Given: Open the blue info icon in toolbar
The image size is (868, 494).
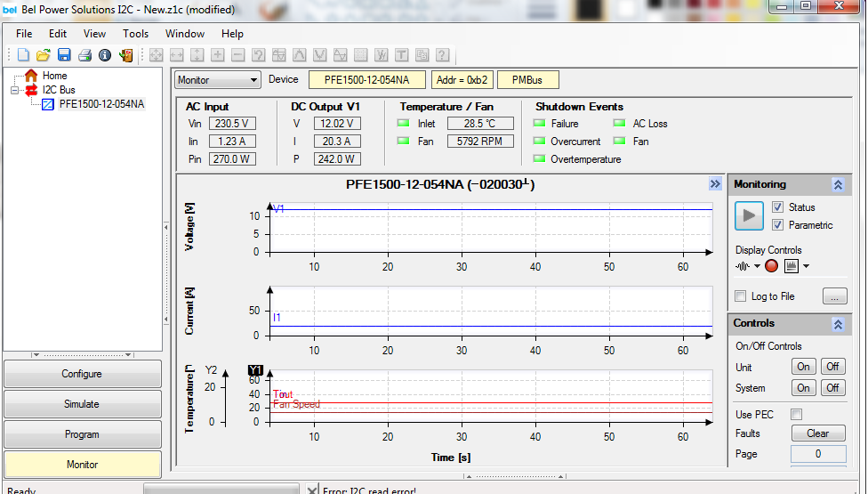Looking at the screenshot, I should [105, 55].
